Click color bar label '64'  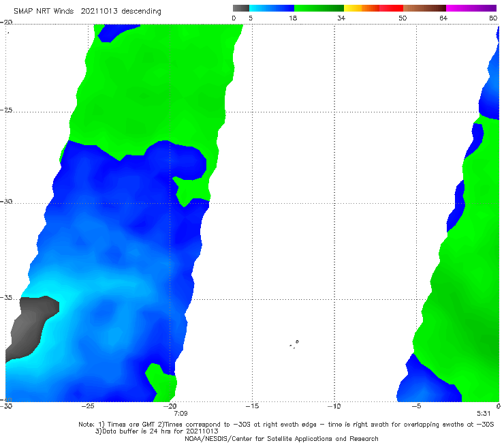(443, 18)
